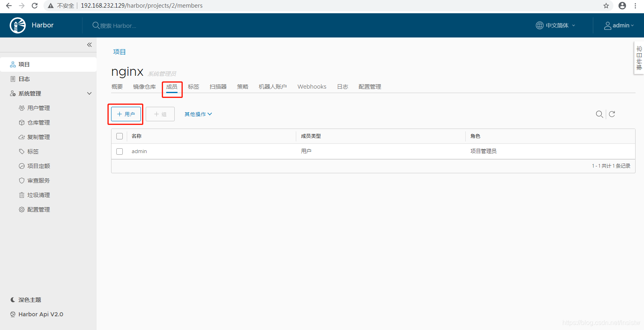
Task: Click the search magnifier in Harbor header
Action: 96,25
